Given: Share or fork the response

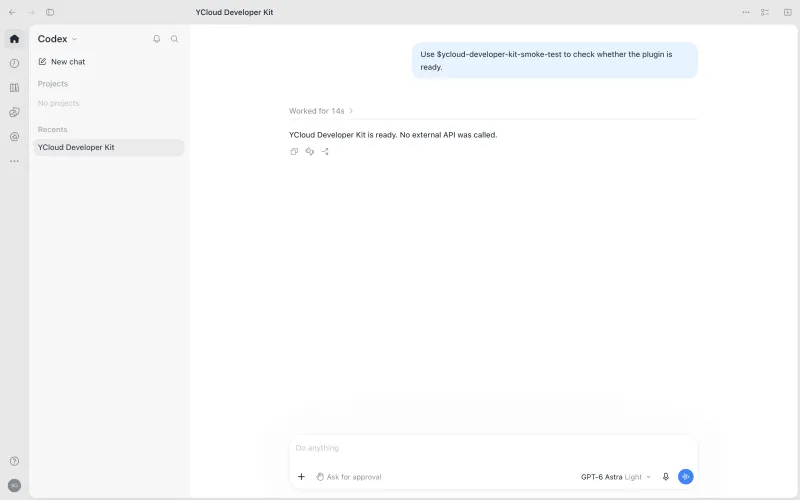Looking at the screenshot, I should [325, 152].
